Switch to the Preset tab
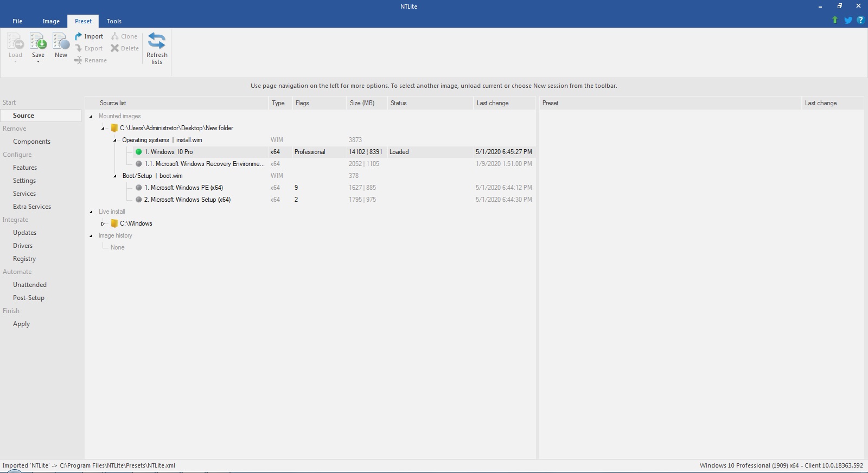Screen dimensions: 868x473 click(x=84, y=21)
